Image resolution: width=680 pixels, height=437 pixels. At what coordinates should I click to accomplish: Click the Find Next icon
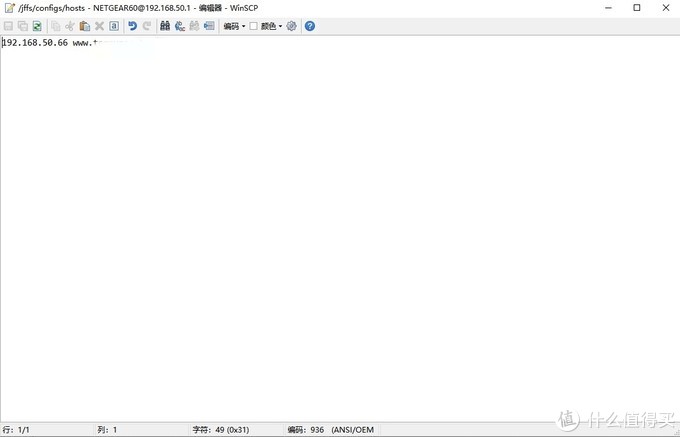[x=194, y=26]
